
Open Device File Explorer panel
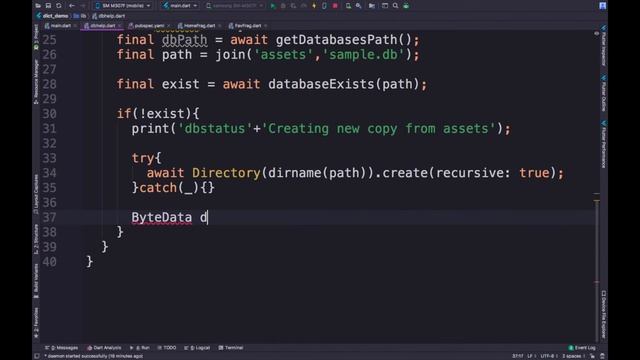coord(604,314)
